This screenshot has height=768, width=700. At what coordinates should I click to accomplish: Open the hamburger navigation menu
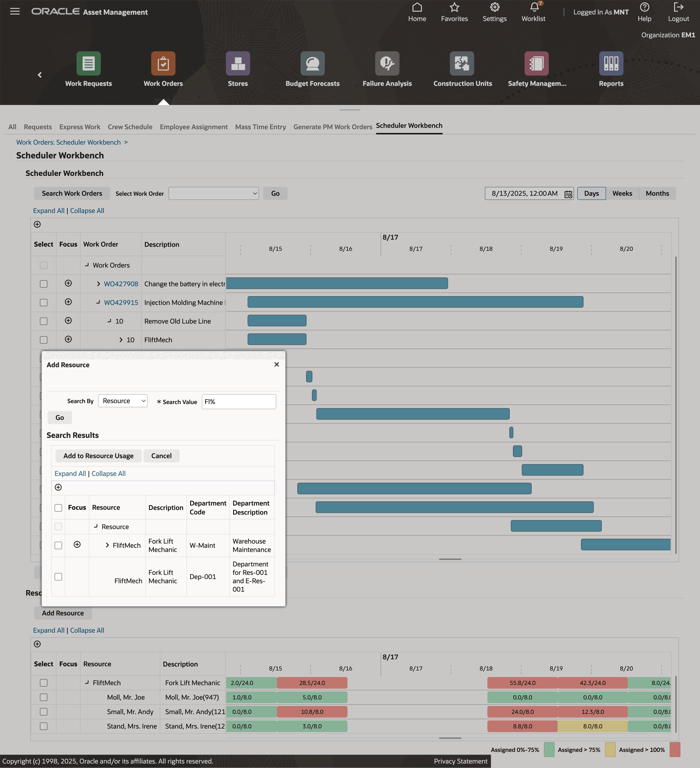(15, 11)
